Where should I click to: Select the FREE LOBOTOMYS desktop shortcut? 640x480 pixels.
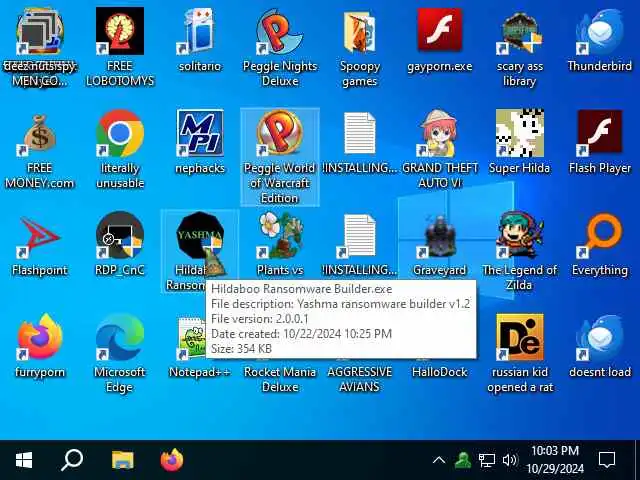click(120, 31)
